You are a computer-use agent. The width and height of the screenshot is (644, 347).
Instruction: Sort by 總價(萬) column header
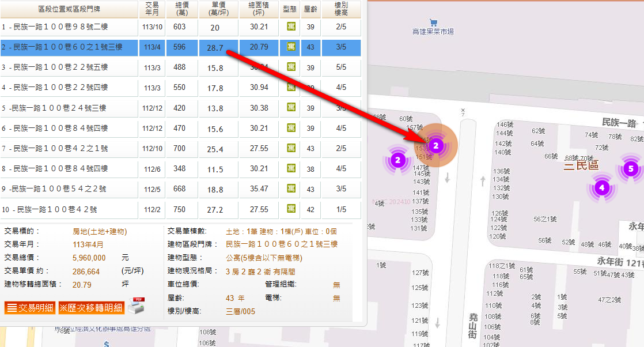point(180,10)
